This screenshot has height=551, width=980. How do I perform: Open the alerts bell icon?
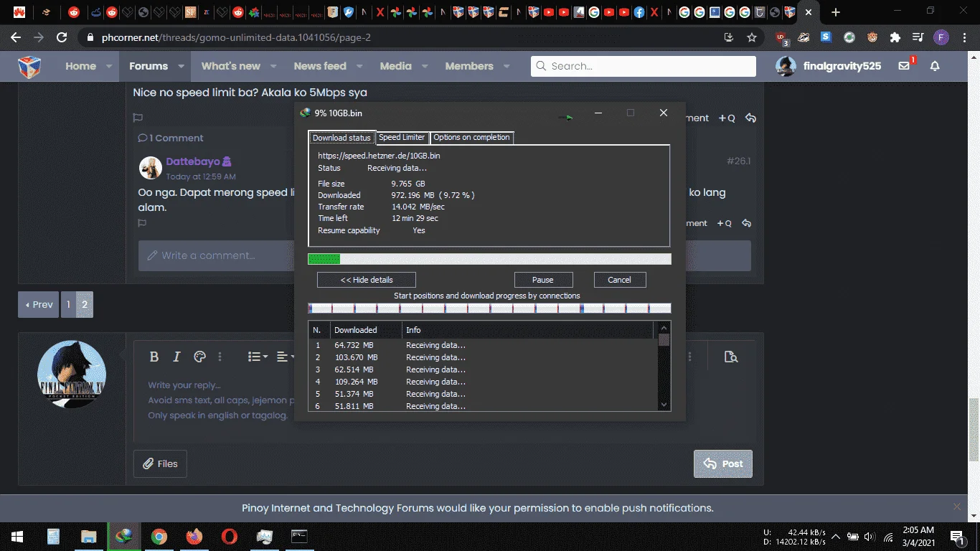pos(935,66)
